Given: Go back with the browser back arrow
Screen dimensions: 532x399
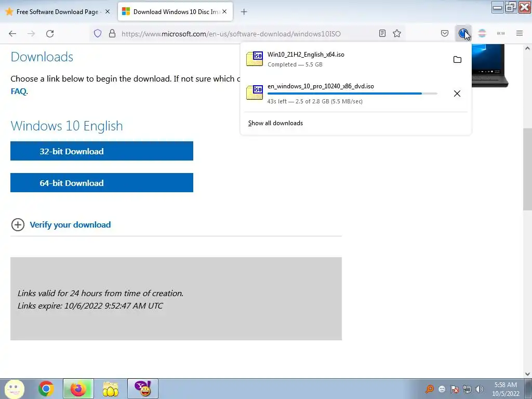Looking at the screenshot, I should click(12, 34).
